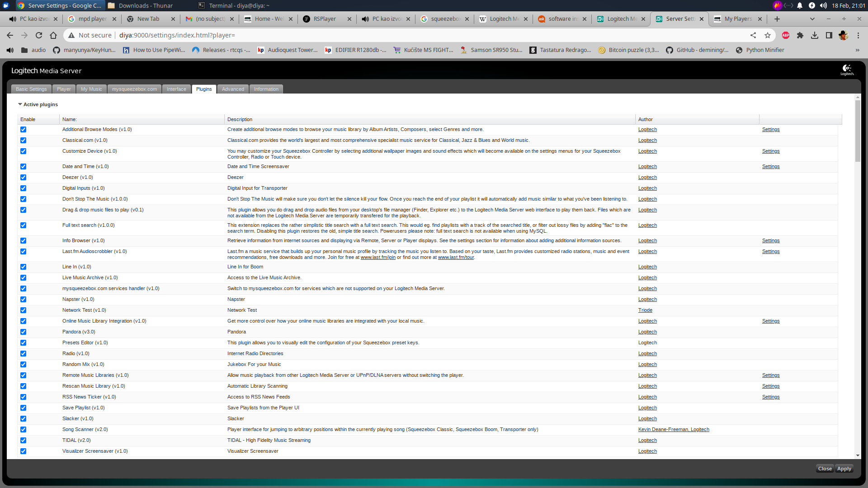Click the Not secure site info icon
The height and width of the screenshot is (488, 868).
71,35
